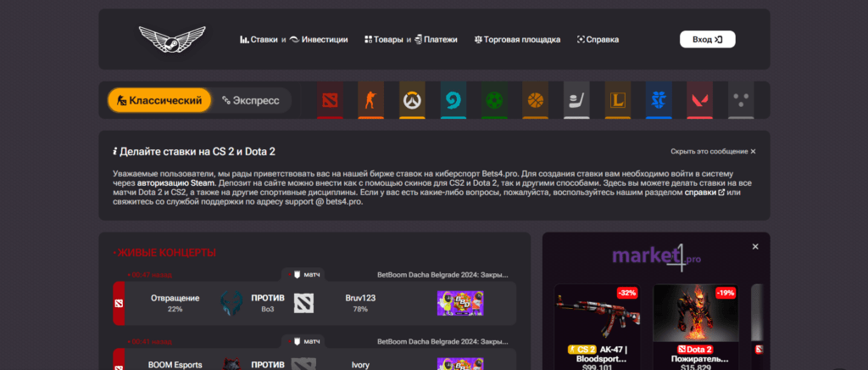Open the Справка help page
868x370 pixels.
pos(598,39)
